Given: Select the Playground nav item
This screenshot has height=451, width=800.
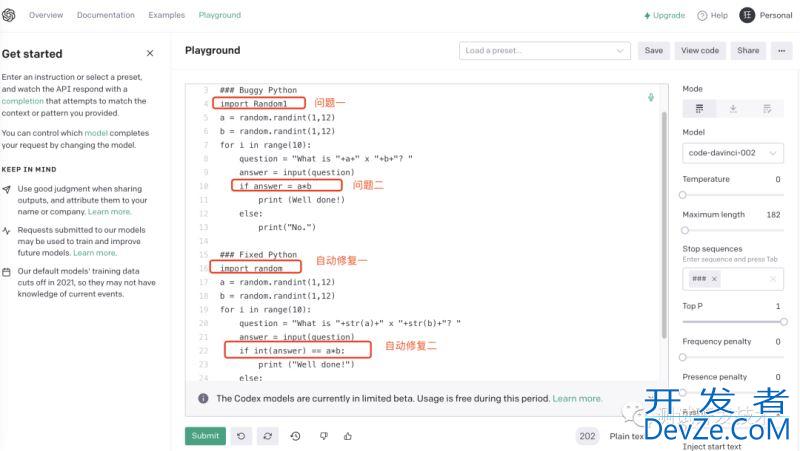Looking at the screenshot, I should point(219,15).
